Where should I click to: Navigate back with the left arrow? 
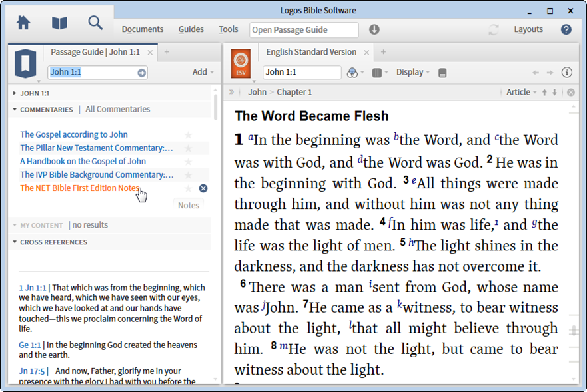[x=536, y=73]
